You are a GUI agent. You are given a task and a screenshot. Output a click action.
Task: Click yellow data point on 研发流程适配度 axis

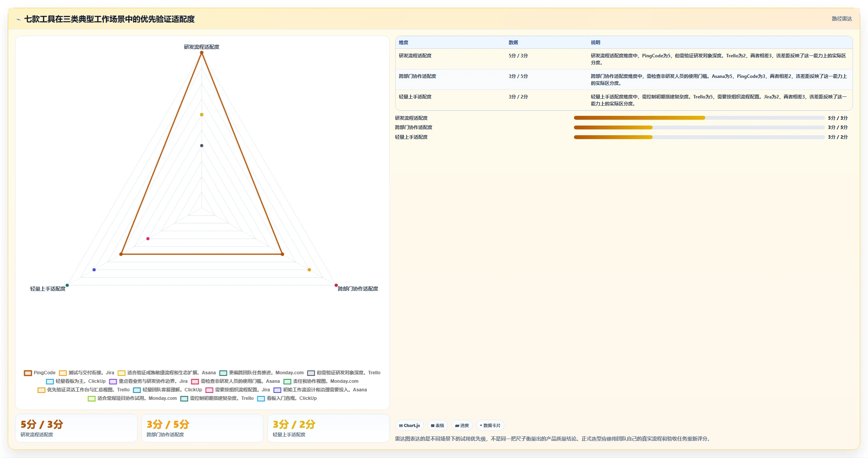201,115
